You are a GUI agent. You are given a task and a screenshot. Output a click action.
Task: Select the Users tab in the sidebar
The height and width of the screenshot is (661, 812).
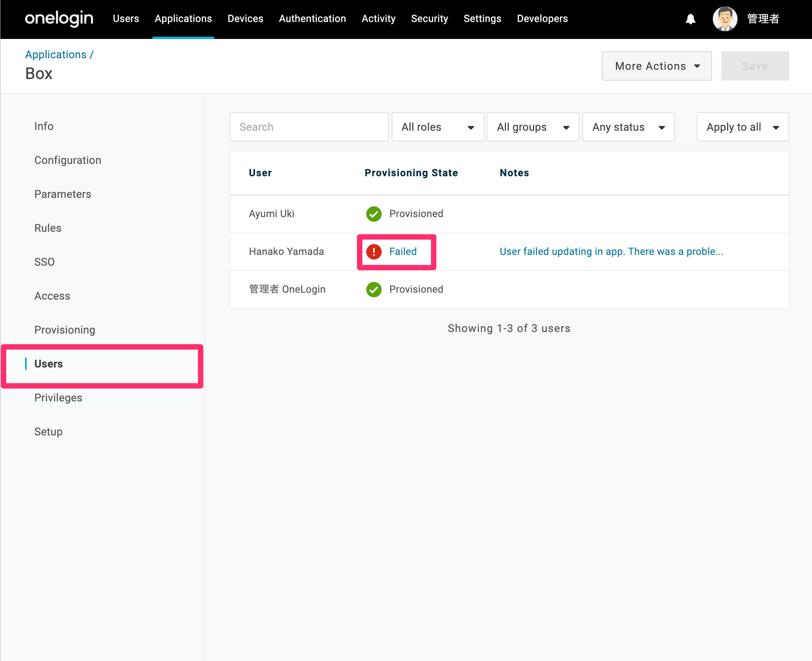[x=48, y=364]
